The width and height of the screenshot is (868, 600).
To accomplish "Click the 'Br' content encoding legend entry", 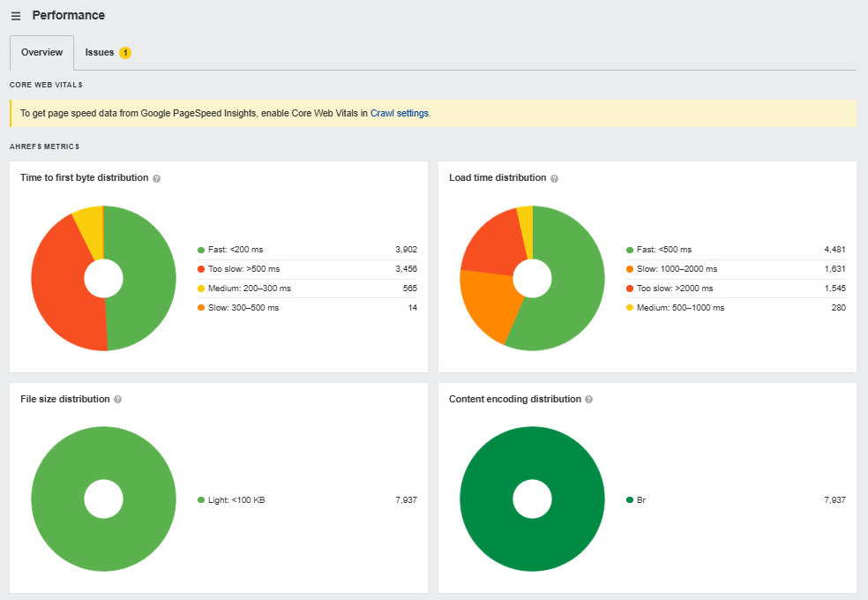I will coord(641,500).
